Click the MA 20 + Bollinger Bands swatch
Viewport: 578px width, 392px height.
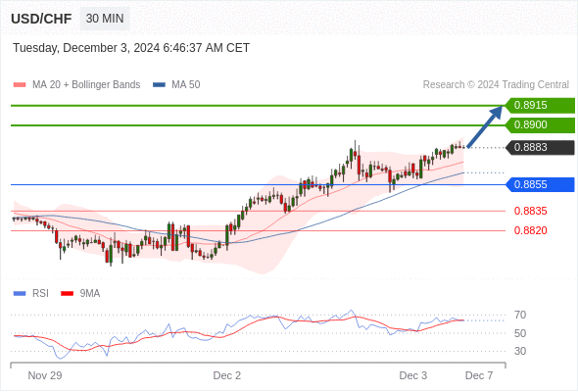pos(20,85)
